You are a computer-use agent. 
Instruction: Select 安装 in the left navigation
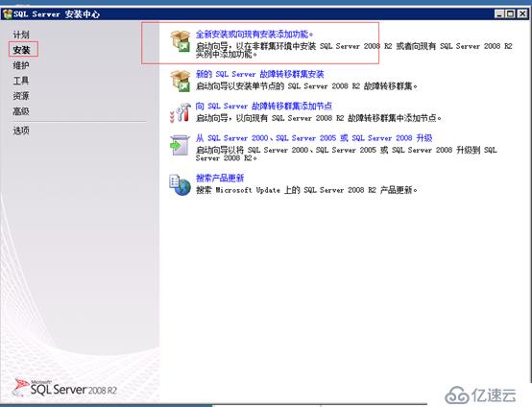point(22,50)
